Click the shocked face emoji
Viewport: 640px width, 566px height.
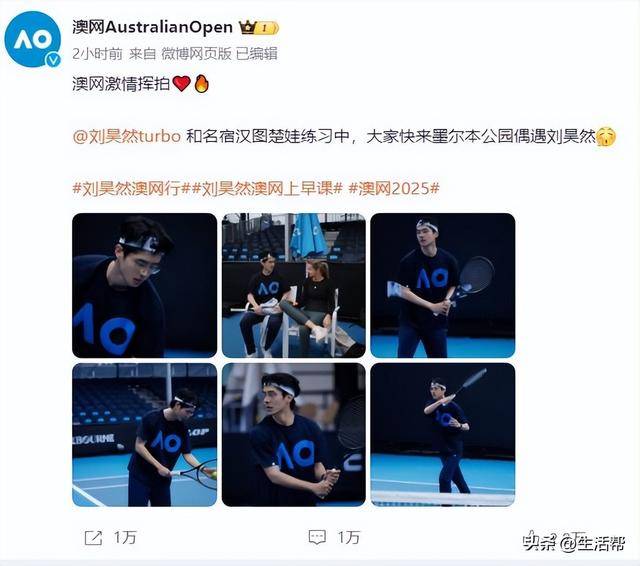click(x=606, y=137)
